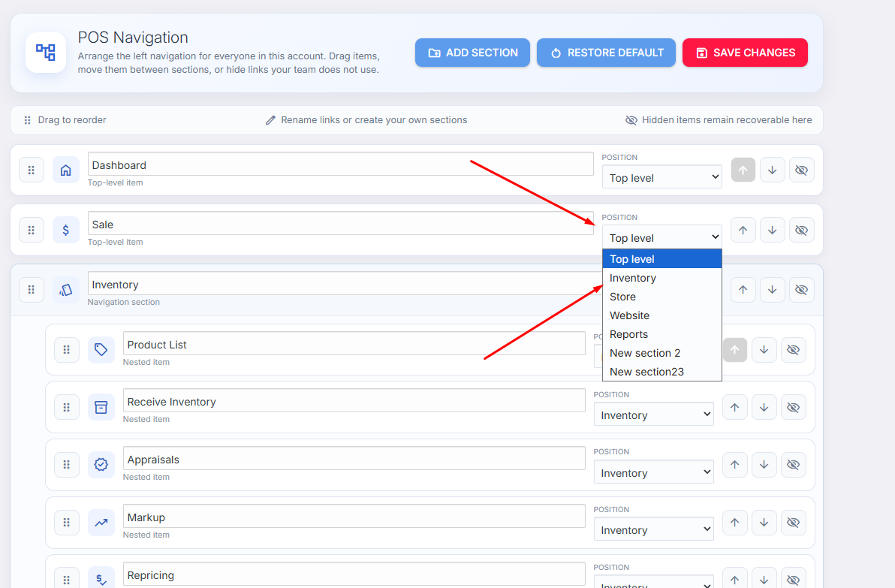The height and width of the screenshot is (588, 895).
Task: Open Dashboard position dropdown
Action: click(662, 177)
